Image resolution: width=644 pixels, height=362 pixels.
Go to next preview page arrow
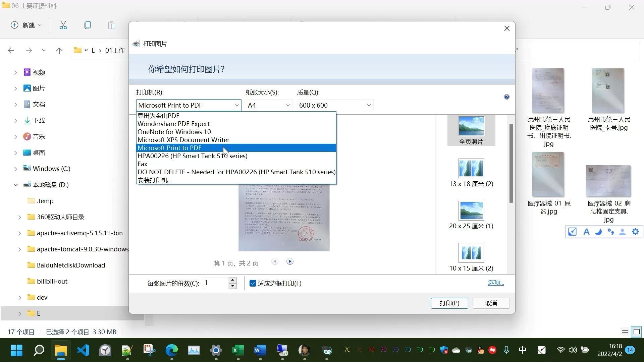pos(290,261)
